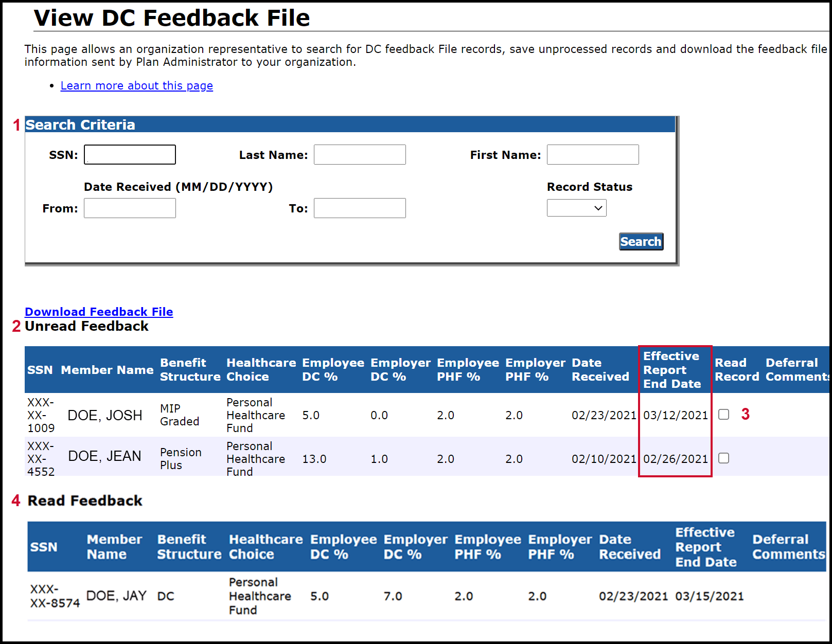Click the Effective Report End Date column header
The width and height of the screenshot is (832, 644).
[671, 369]
